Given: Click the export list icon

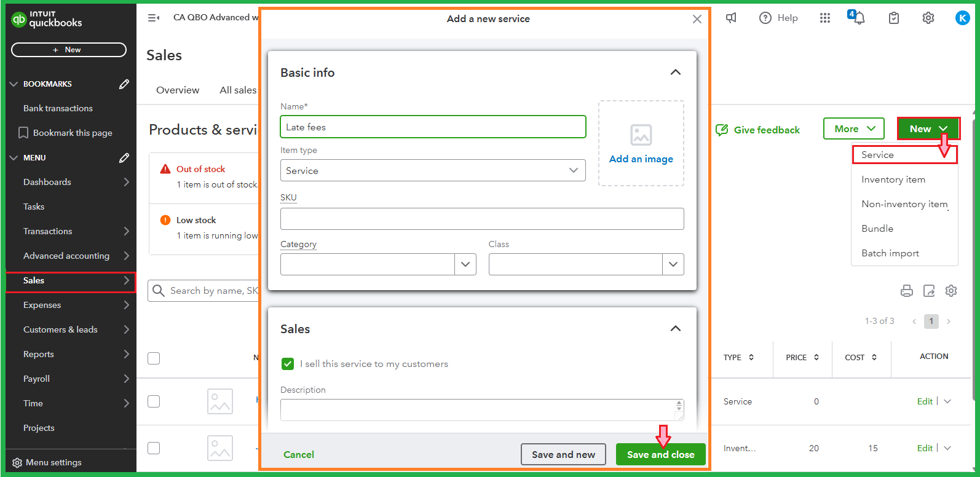Looking at the screenshot, I should click(929, 291).
